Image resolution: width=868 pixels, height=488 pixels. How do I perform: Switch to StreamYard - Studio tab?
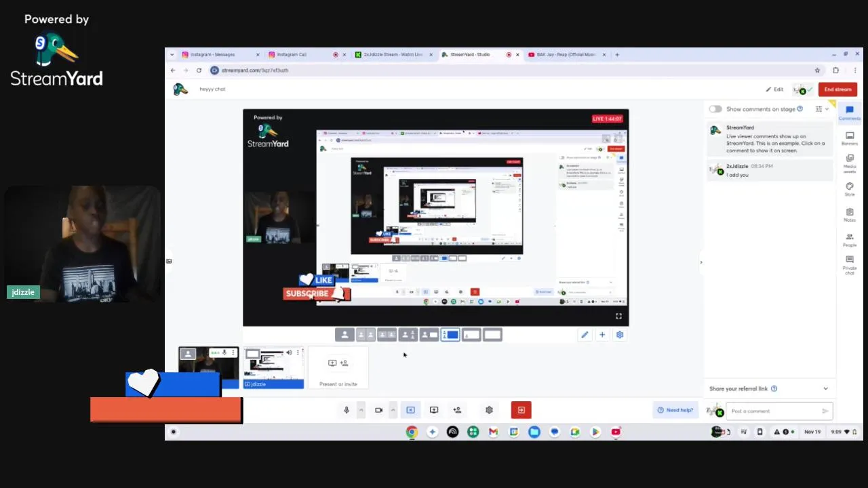(480, 55)
